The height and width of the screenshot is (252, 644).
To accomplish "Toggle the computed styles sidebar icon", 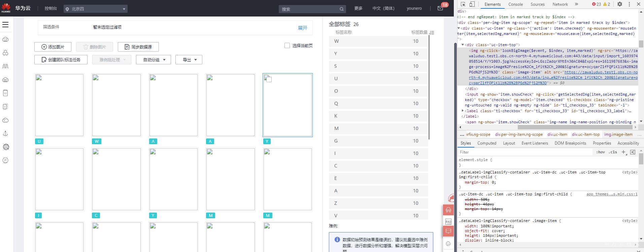I will [633, 152].
